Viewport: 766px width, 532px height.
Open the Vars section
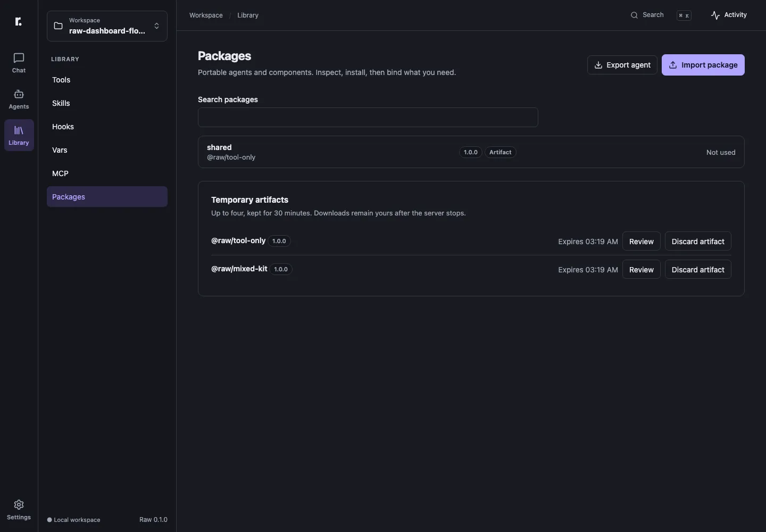[x=107, y=150]
